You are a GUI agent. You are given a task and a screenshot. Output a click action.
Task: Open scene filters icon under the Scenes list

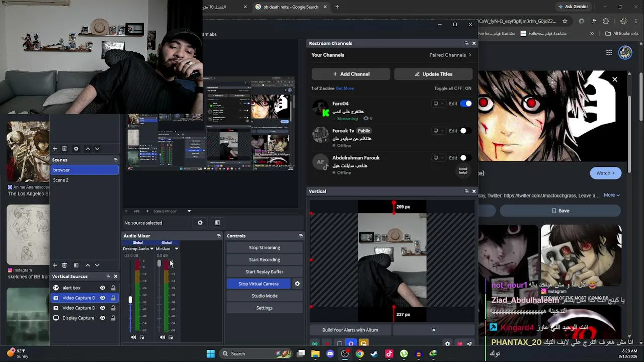[x=76, y=265]
